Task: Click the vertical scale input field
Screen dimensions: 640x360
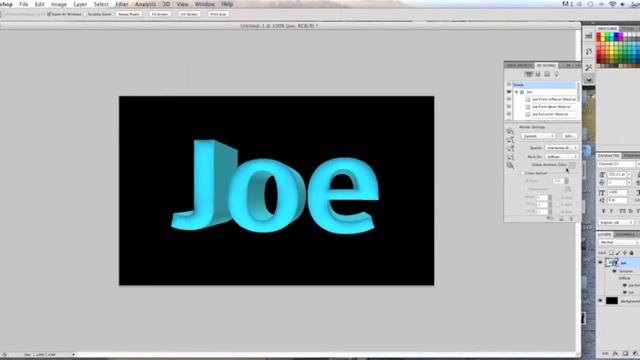Action: tap(617, 192)
